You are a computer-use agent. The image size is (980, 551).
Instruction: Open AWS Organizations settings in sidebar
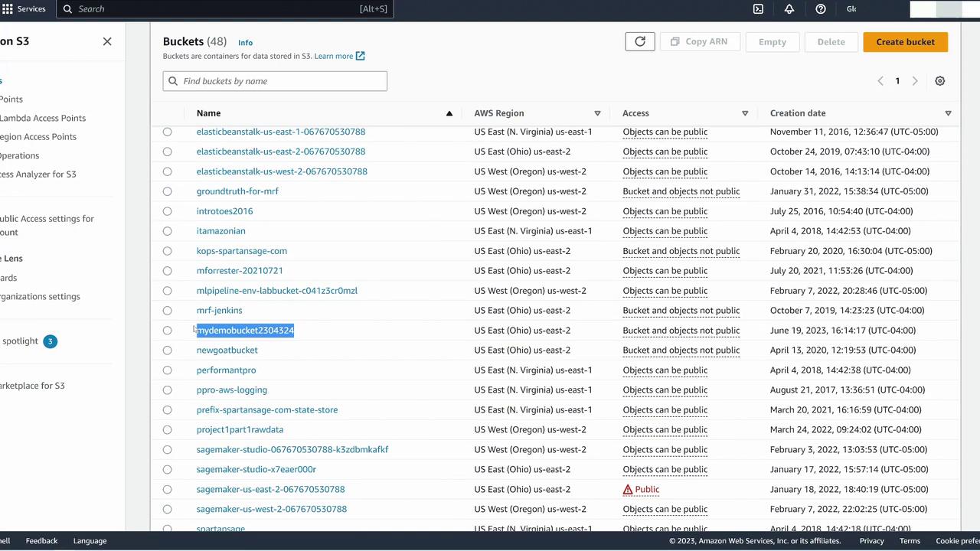click(x=40, y=297)
